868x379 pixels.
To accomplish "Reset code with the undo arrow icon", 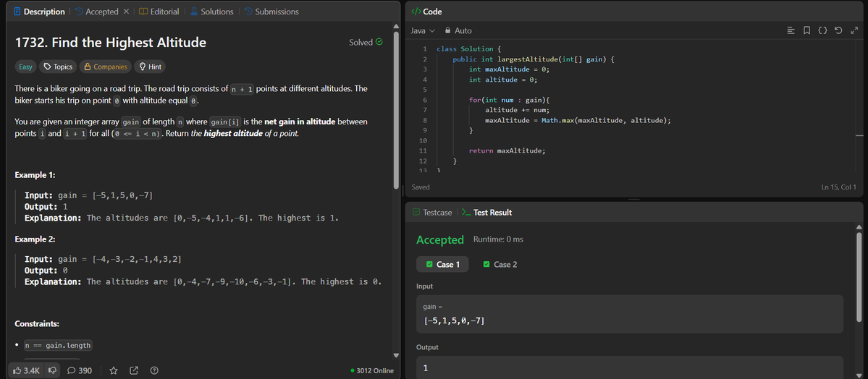I will coord(838,30).
